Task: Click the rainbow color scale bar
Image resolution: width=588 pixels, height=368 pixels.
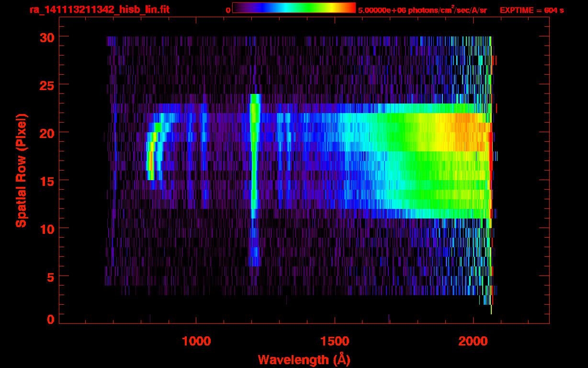Action: click(294, 8)
